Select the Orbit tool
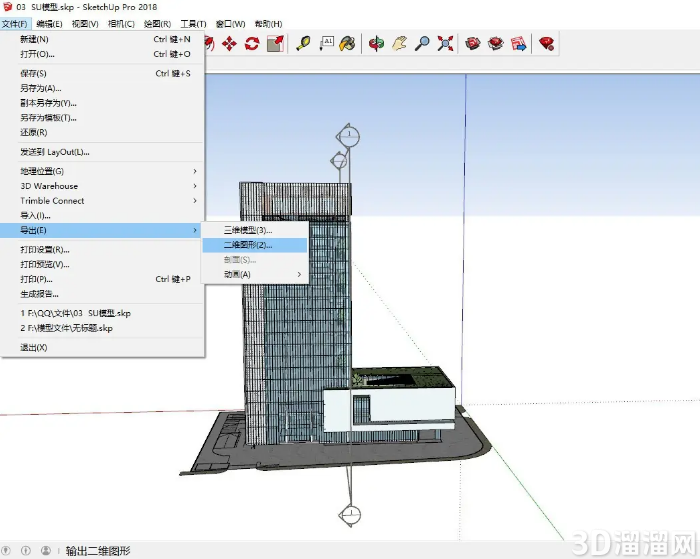 pos(376,43)
